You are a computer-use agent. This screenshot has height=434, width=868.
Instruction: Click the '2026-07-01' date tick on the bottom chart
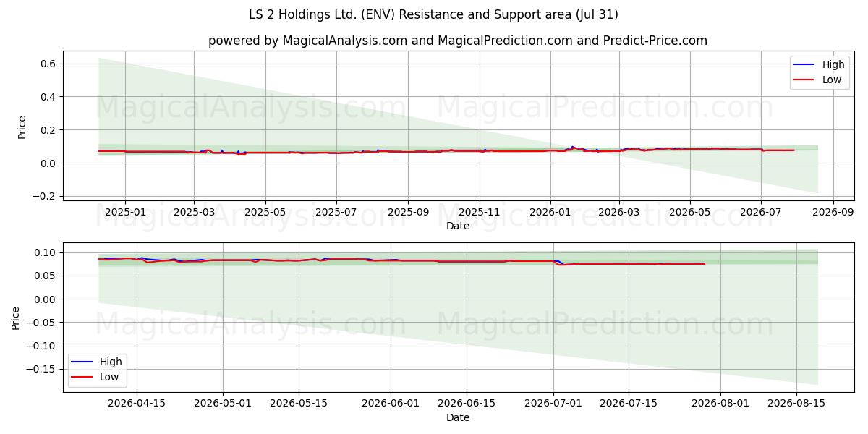[x=553, y=404]
